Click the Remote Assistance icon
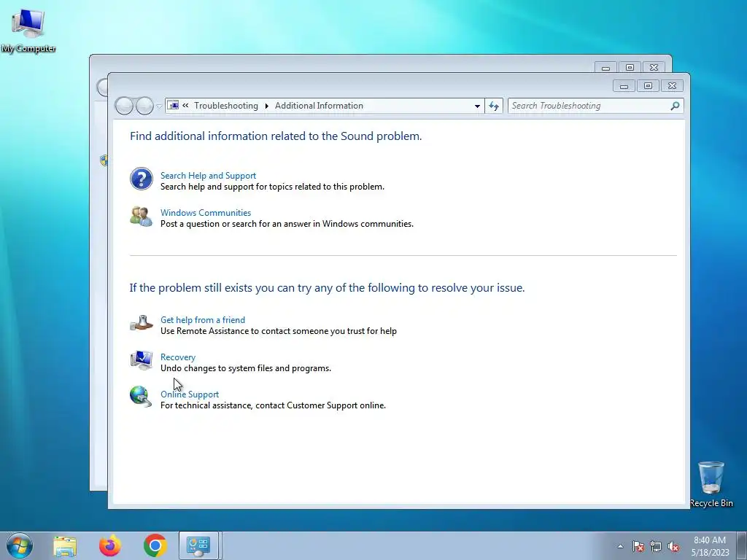The image size is (747, 560). click(142, 323)
